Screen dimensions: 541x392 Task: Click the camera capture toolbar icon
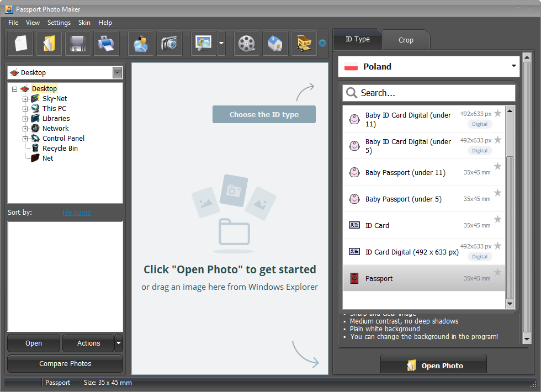pos(169,44)
